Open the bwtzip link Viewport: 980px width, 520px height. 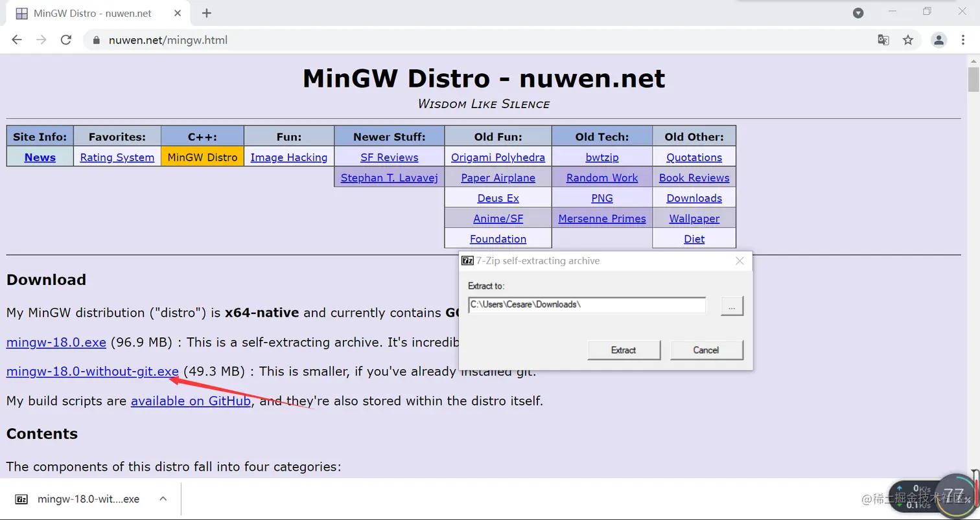click(x=602, y=157)
